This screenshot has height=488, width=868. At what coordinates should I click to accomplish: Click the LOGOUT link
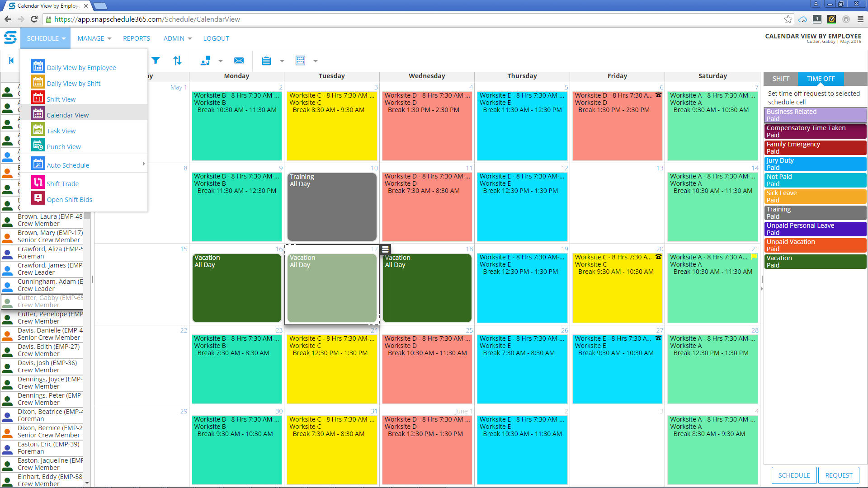click(x=216, y=38)
